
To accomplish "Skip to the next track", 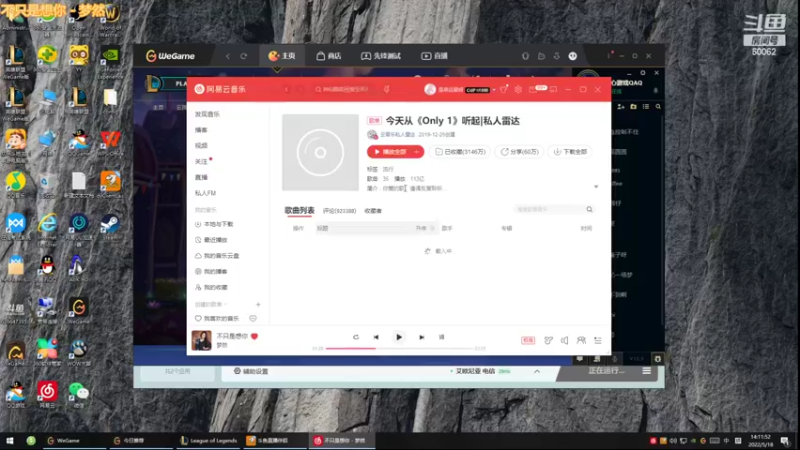I will click(x=421, y=337).
